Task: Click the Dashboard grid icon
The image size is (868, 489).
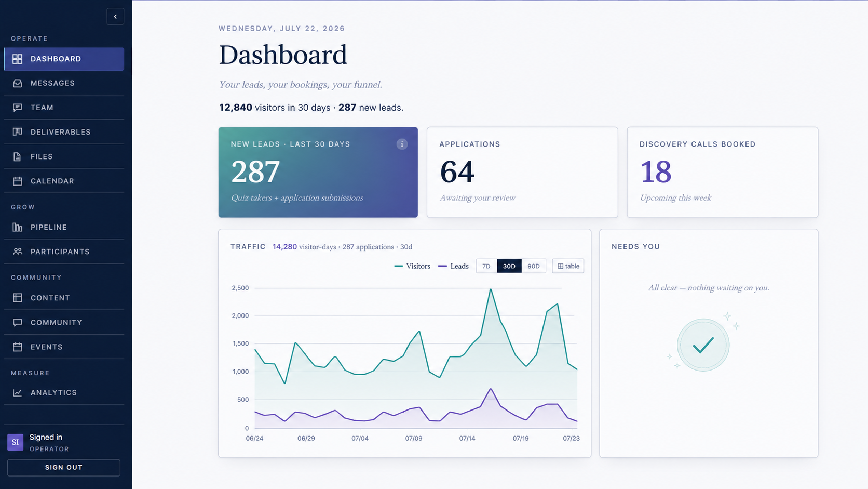Action: [18, 59]
